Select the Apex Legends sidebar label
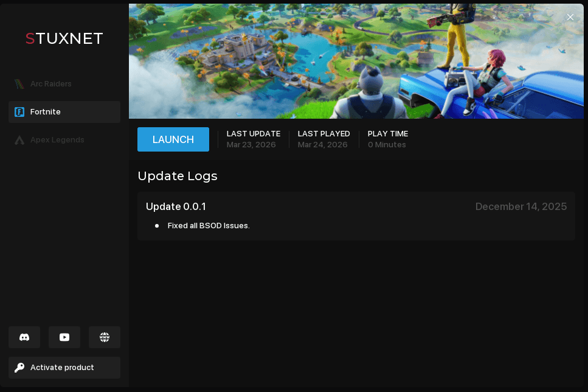Screen dimensions: 588x392 click(57, 140)
